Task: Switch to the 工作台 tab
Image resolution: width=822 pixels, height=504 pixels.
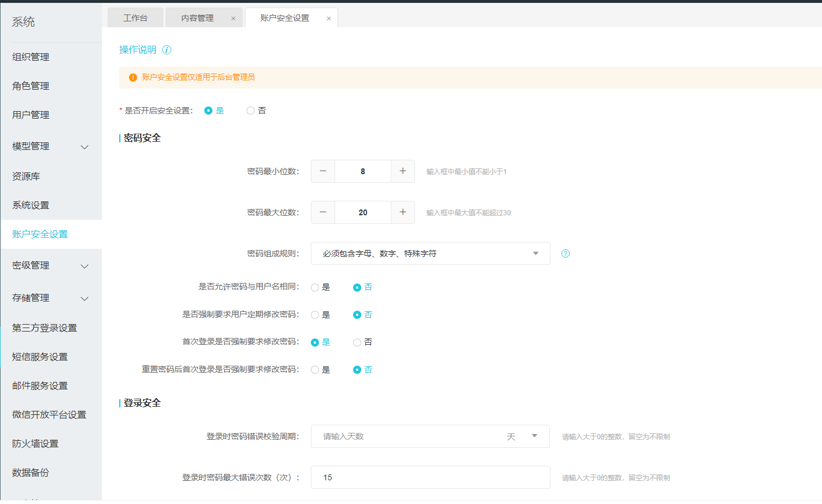Action: (x=135, y=18)
